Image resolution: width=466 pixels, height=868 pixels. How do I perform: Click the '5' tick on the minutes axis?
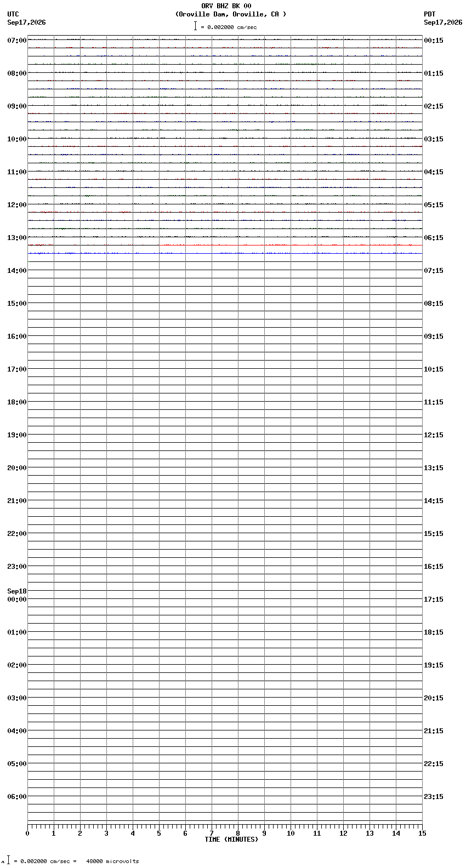159,833
